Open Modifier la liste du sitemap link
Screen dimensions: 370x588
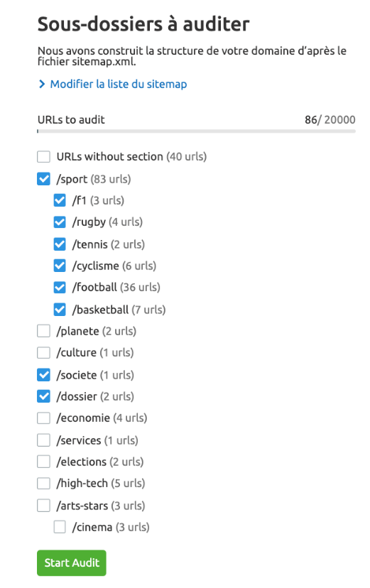click(119, 84)
